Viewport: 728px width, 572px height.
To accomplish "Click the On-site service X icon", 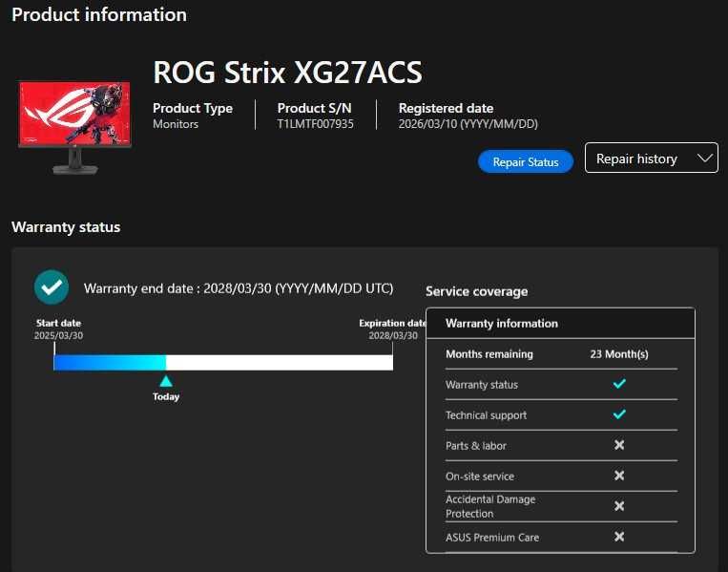I will pos(619,476).
